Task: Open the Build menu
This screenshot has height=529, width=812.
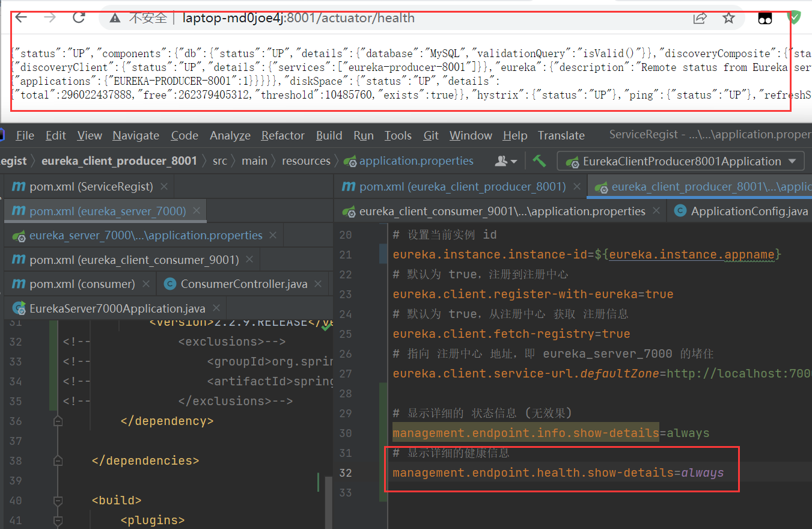Action: [x=329, y=135]
